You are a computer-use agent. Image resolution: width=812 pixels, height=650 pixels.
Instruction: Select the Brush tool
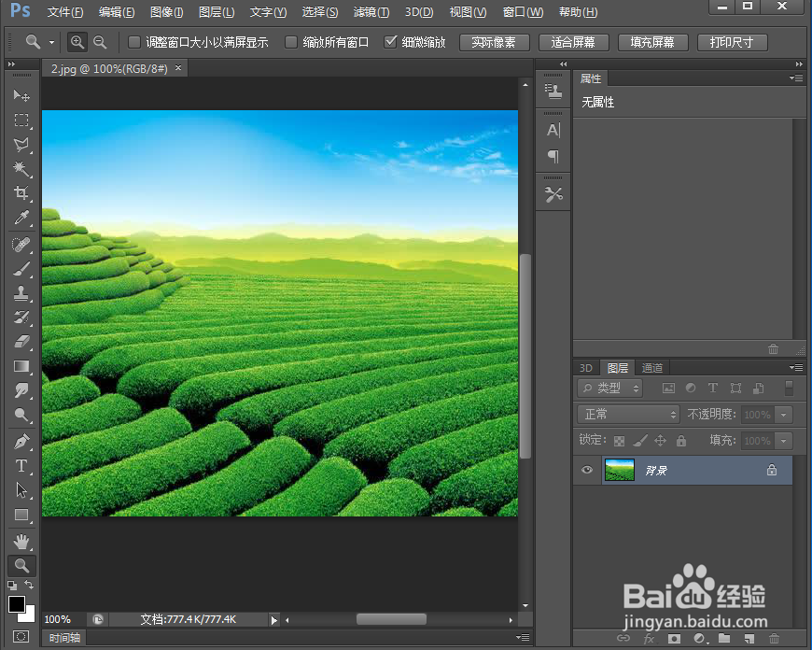pyautogui.click(x=21, y=269)
